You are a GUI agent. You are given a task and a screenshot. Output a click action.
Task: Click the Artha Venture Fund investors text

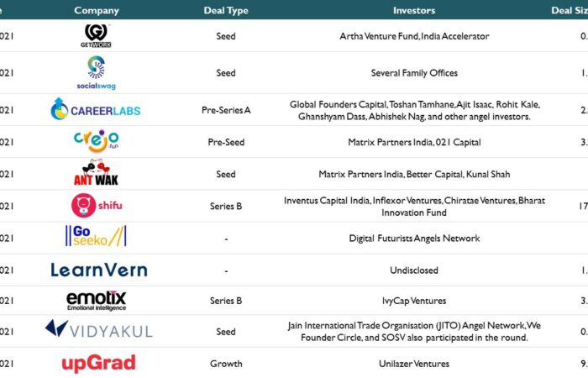click(x=414, y=36)
